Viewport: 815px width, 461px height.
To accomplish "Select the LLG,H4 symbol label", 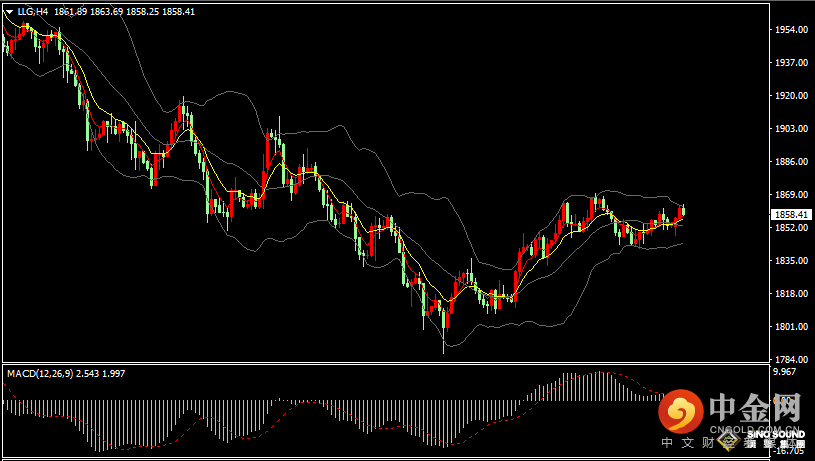I will coord(33,11).
